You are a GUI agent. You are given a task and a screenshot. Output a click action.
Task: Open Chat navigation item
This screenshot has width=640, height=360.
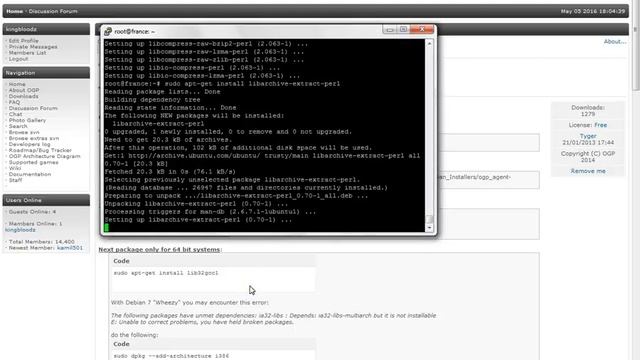click(16, 114)
